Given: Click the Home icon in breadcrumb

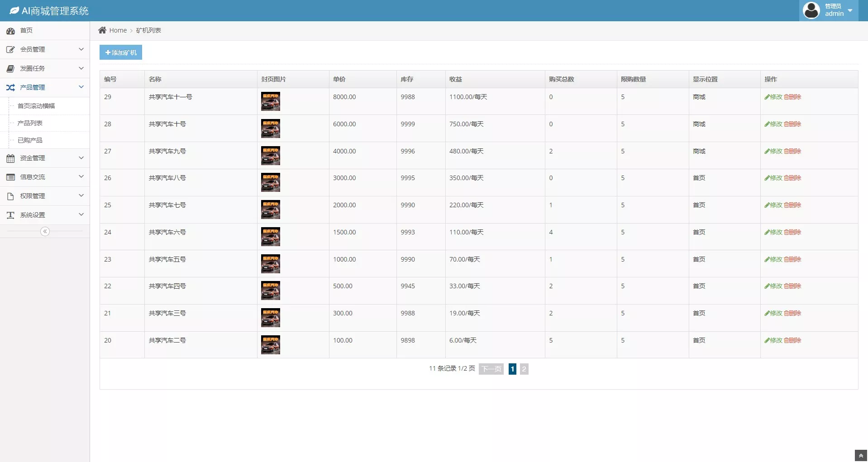Looking at the screenshot, I should pos(102,30).
